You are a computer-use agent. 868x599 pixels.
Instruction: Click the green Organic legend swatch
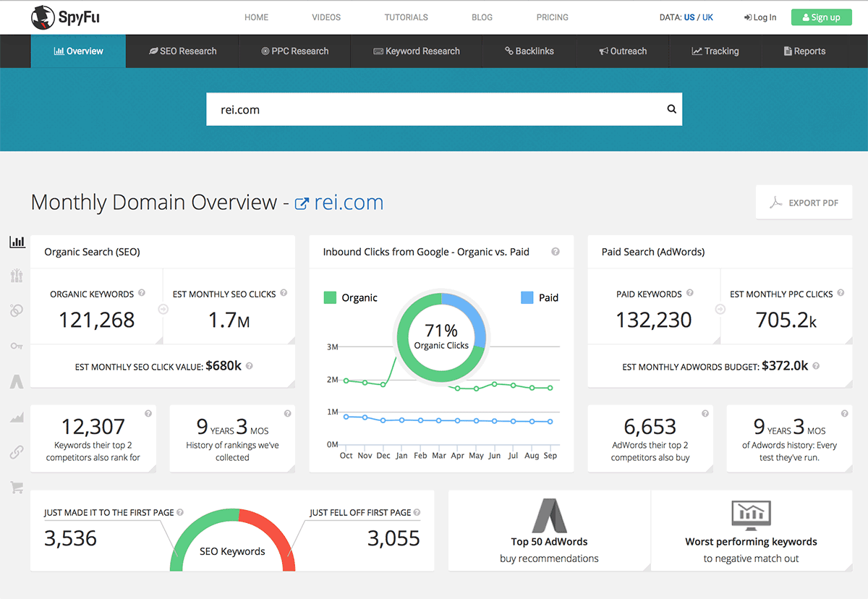pyautogui.click(x=330, y=297)
